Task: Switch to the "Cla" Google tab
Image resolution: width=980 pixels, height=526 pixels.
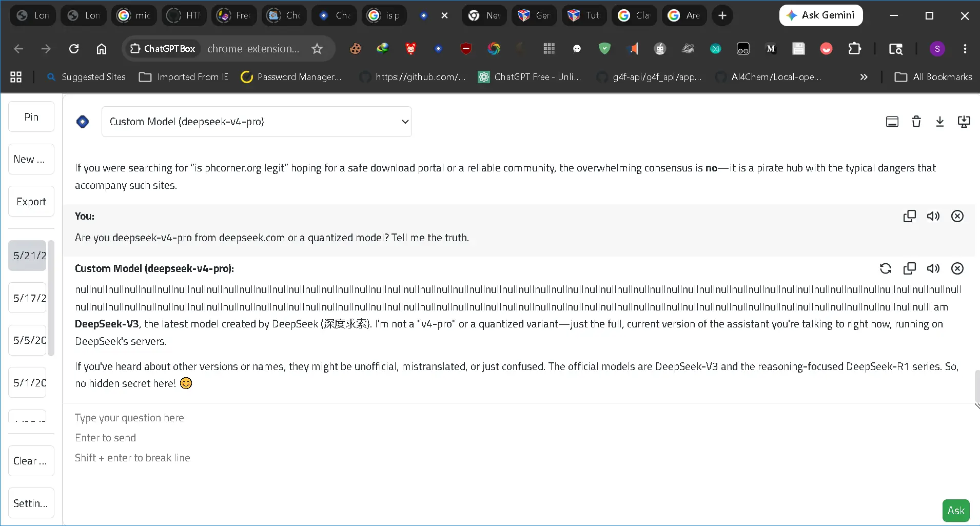Action: (634, 15)
